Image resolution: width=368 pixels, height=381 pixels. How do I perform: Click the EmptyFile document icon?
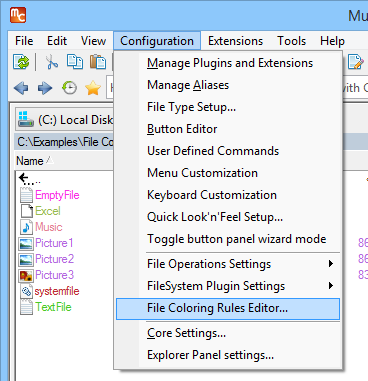26,195
